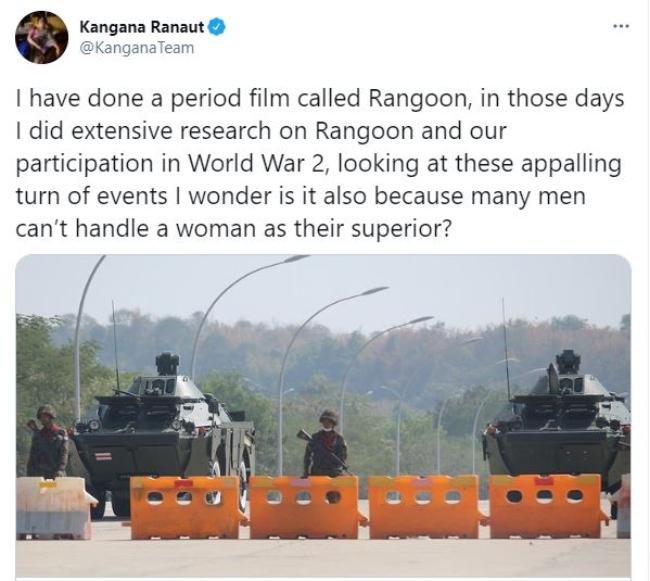This screenshot has height=581, width=650.
Task: Click the phrase 'appalling' in the tweet
Action: click(571, 164)
